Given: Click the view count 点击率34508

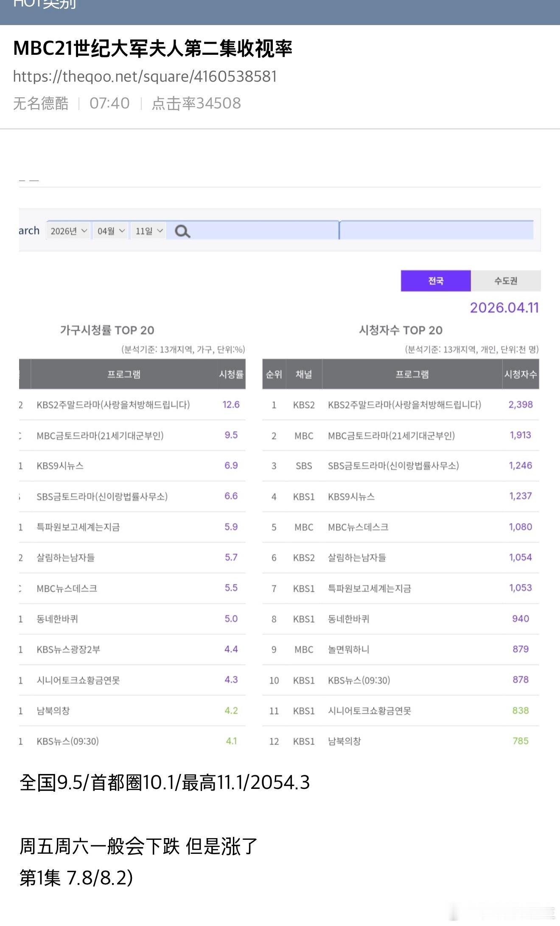Looking at the screenshot, I should point(196,103).
